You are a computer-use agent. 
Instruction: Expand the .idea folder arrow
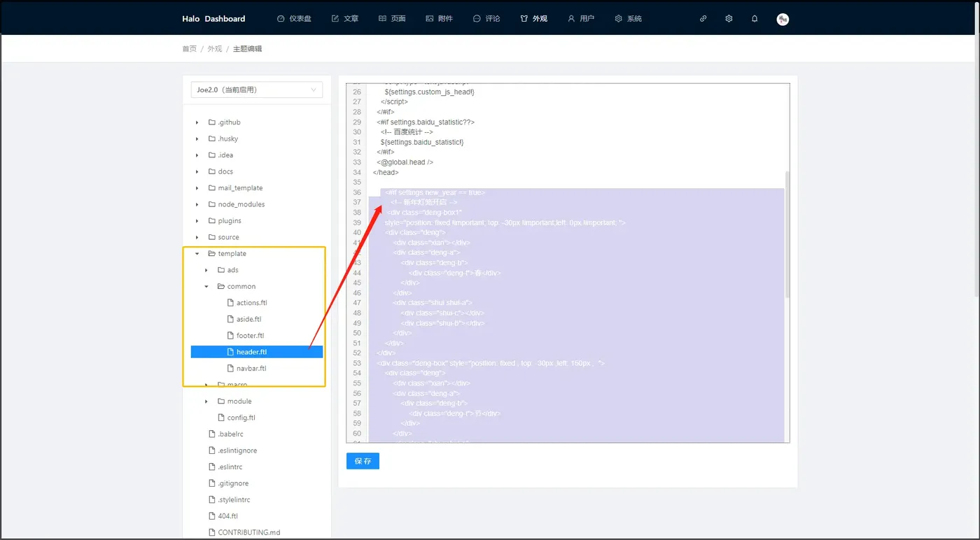(197, 155)
